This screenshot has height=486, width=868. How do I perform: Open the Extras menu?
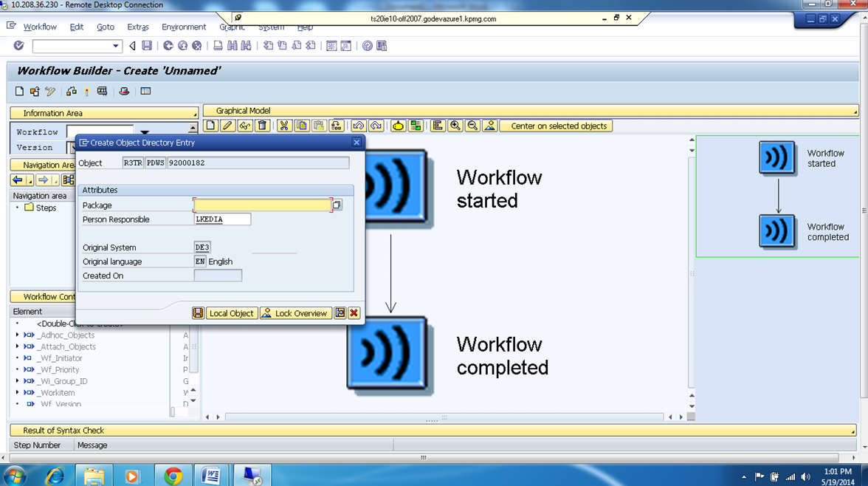tap(138, 27)
